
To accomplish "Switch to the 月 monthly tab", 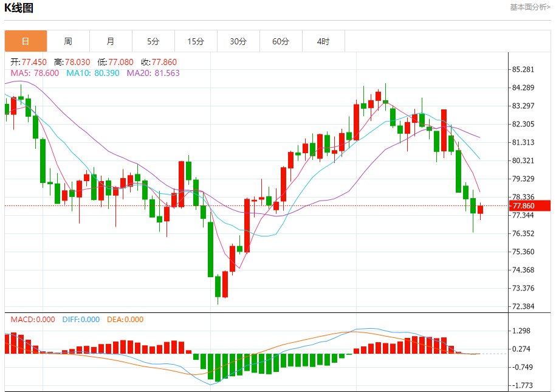I will point(111,41).
